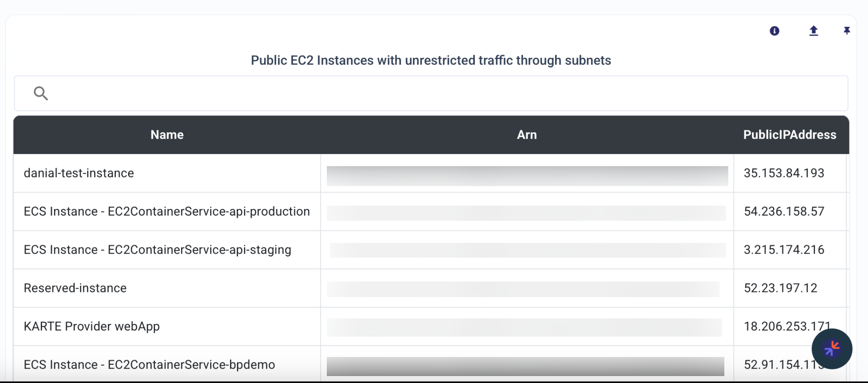Click the info icon above the table
Viewport: 868px width, 383px height.
click(774, 31)
